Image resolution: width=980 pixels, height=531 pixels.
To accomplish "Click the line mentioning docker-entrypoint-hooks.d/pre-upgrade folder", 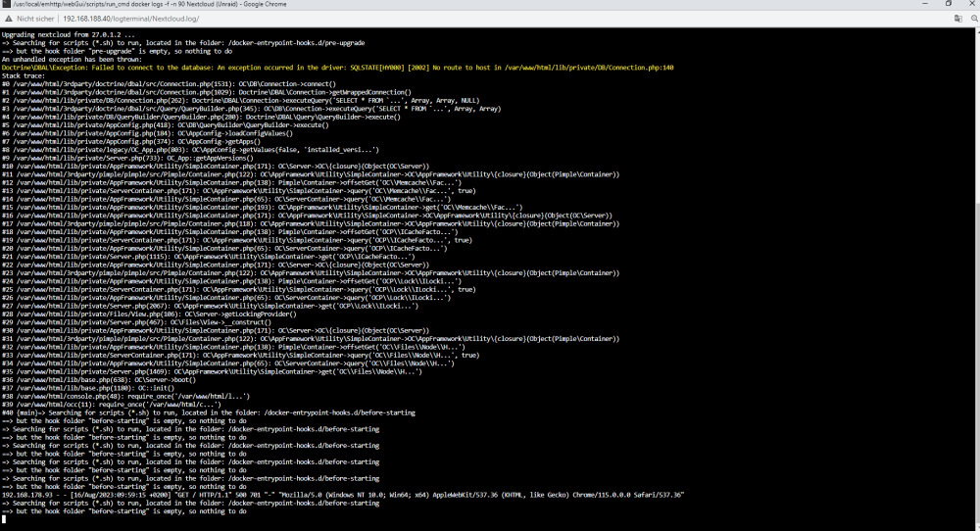I will (x=183, y=43).
